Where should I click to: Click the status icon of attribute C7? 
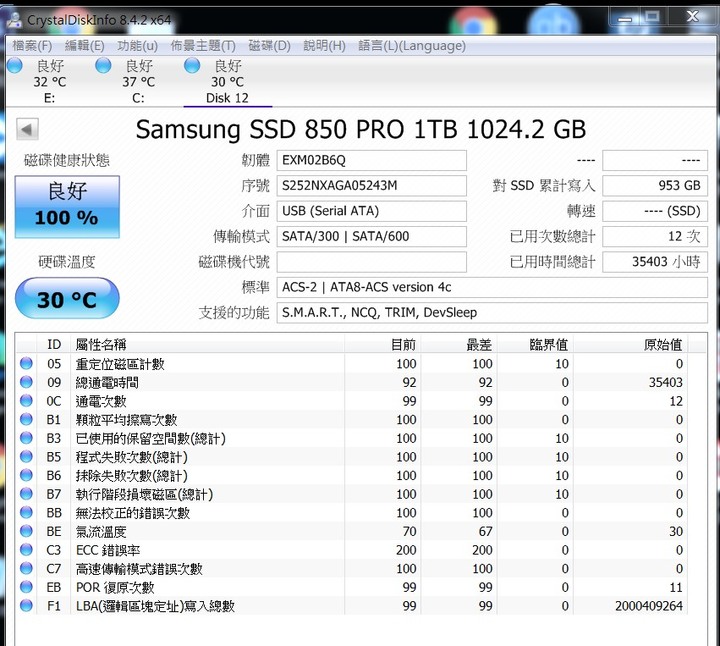tap(27, 568)
